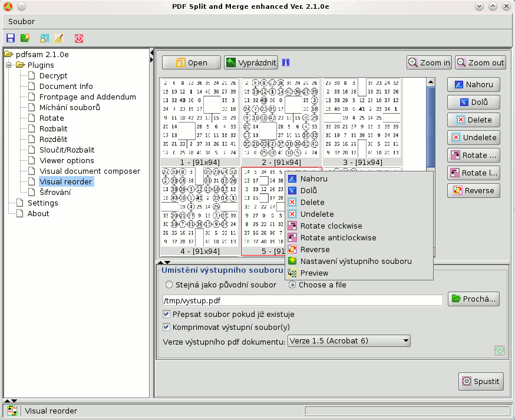Click the pdfsam 2.1.0e root folder icon
Screen dimensions: 515x420
coord(9,54)
